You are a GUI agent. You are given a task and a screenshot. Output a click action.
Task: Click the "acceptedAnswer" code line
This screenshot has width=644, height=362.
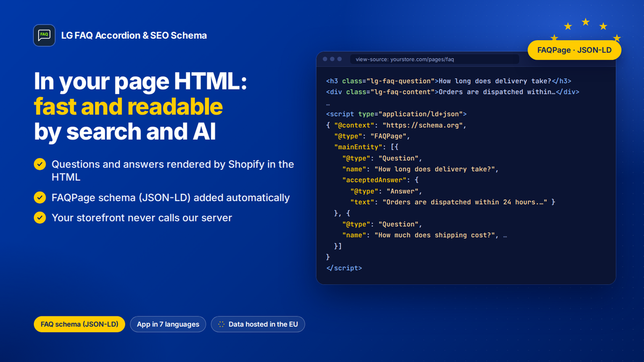[x=380, y=180]
